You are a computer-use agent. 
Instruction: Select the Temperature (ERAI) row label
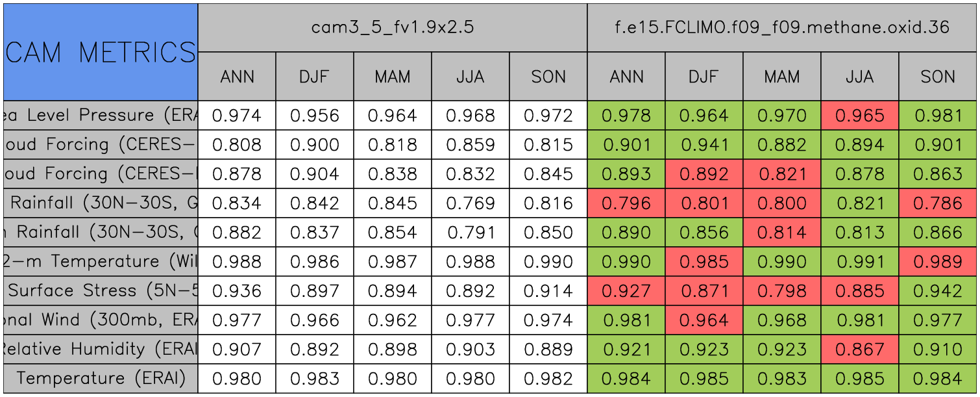pos(101,378)
